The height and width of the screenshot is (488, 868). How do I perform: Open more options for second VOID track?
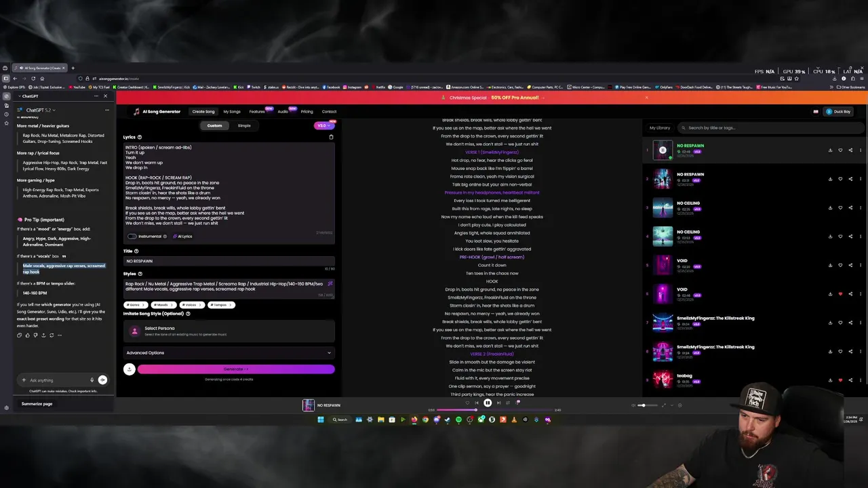(x=860, y=294)
